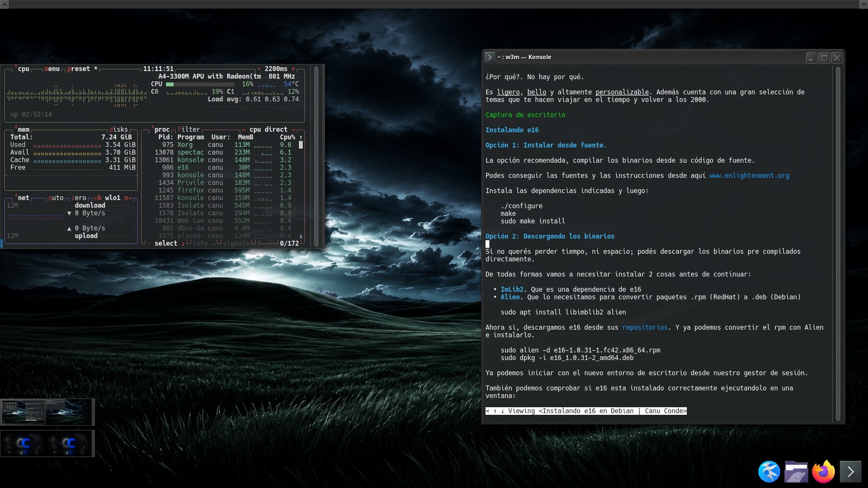Toggle disks view in btop's mem box
Screen dimensions: 868x488
(x=118, y=130)
